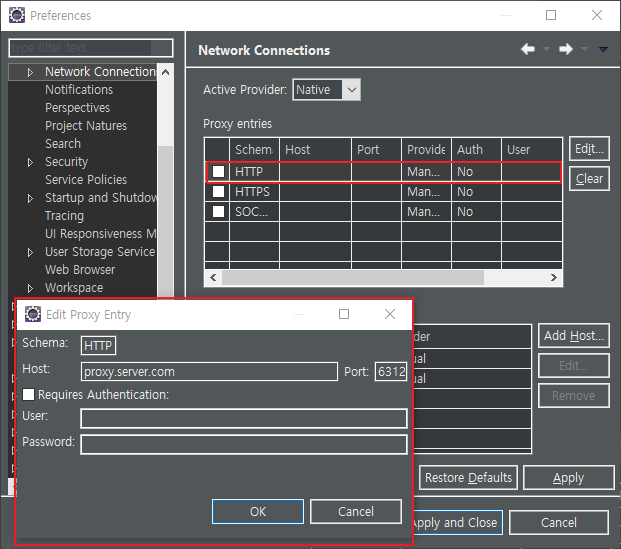Image resolution: width=621 pixels, height=549 pixels.
Task: Expand the Startup and Shutdown tree node
Action: click(30, 198)
